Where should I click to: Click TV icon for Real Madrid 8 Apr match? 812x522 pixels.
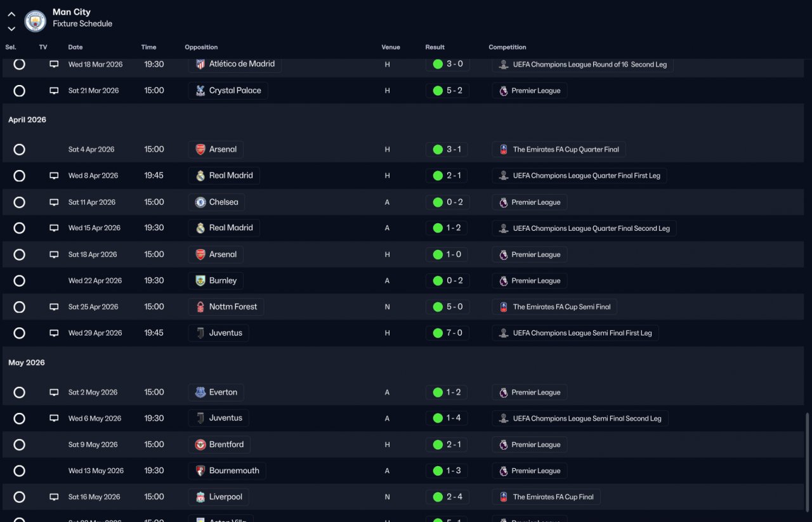pyautogui.click(x=54, y=176)
